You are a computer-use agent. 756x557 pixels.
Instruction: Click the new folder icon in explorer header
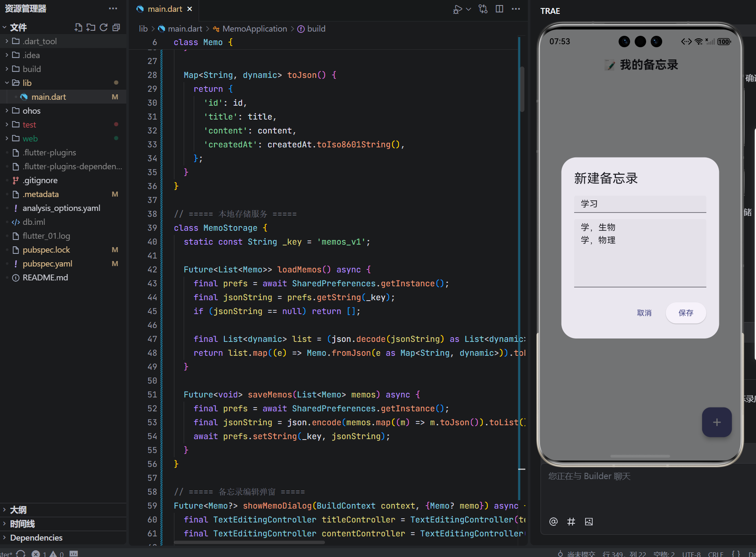(x=91, y=27)
